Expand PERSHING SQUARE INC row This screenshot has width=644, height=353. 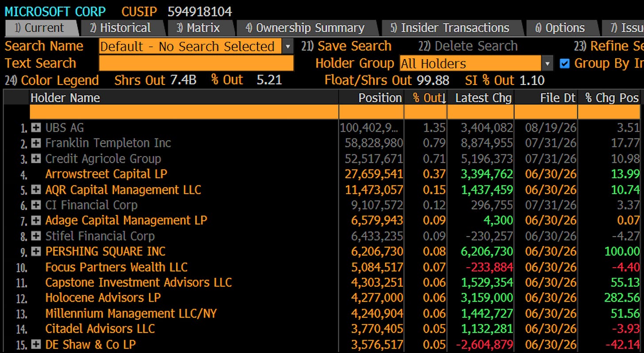point(36,251)
